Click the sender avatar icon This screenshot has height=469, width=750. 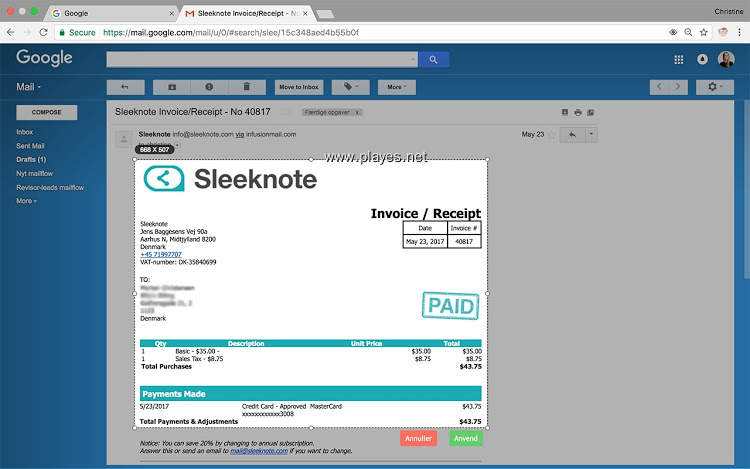pos(124,139)
